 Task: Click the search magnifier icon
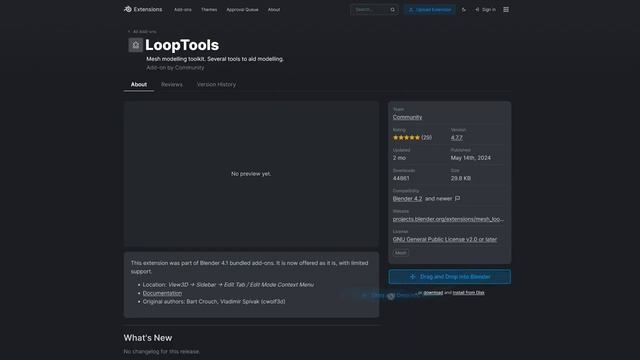(393, 9)
